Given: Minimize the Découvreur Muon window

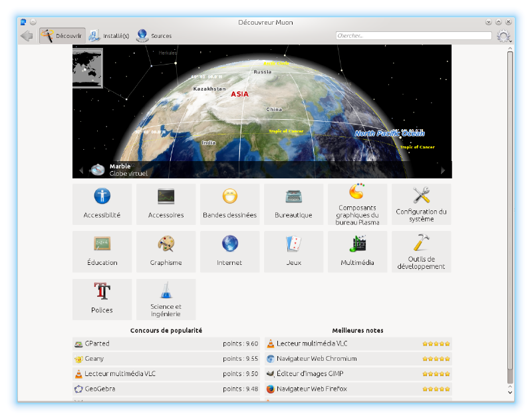Looking at the screenshot, I should click(489, 22).
